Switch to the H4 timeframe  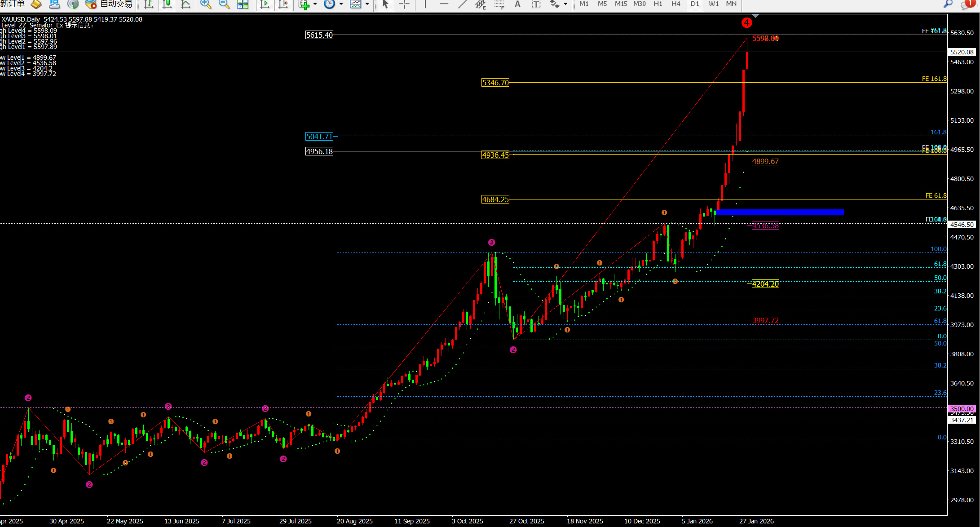point(675,4)
